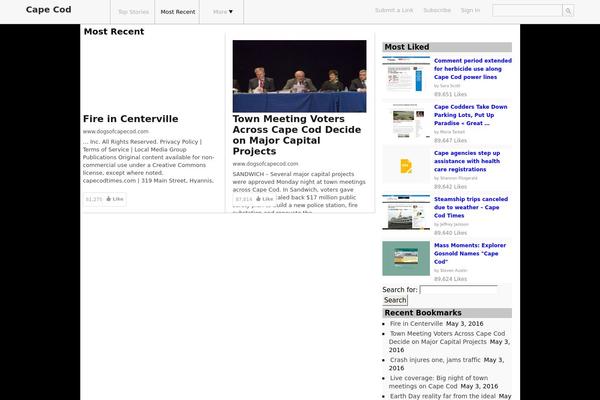Open Submit a Link page
The height and width of the screenshot is (400, 600).
pos(394,10)
